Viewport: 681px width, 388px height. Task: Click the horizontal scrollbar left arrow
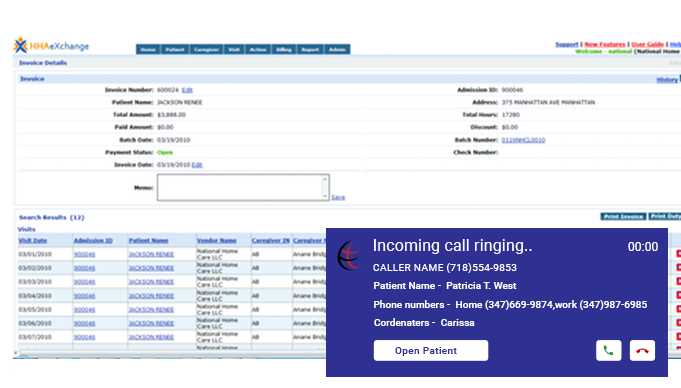coord(16,353)
